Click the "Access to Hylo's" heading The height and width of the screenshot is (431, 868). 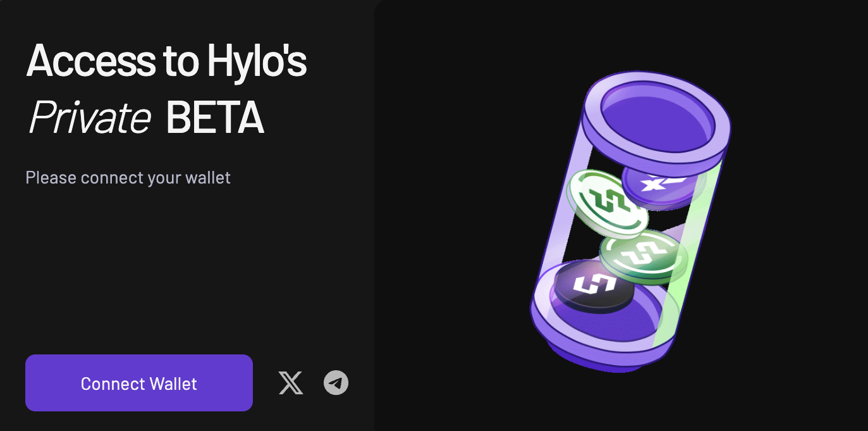167,61
